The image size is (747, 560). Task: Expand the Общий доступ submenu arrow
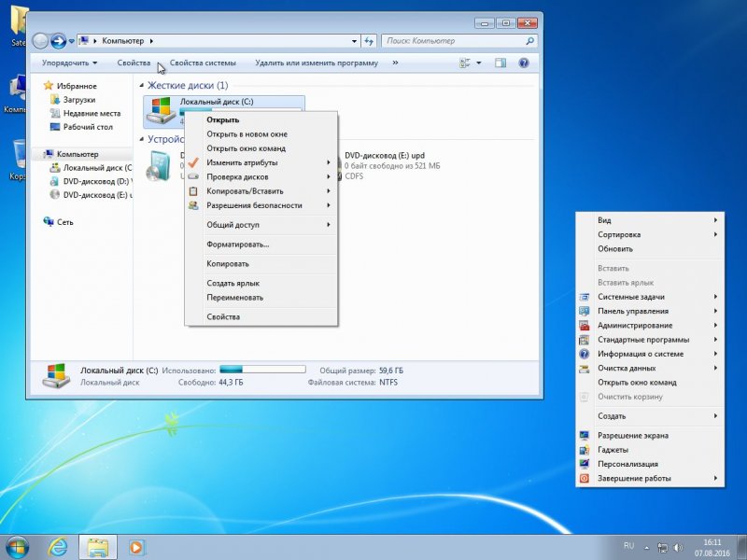tap(329, 225)
